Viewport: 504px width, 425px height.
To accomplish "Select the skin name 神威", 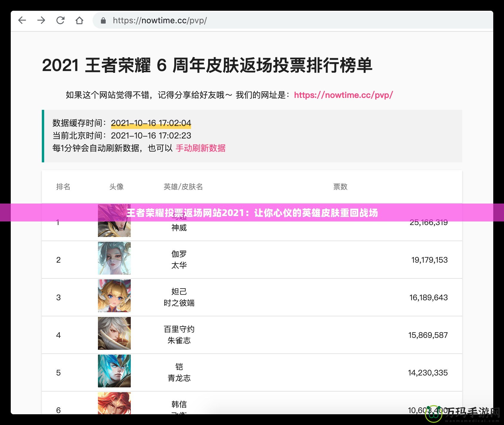I will click(179, 228).
